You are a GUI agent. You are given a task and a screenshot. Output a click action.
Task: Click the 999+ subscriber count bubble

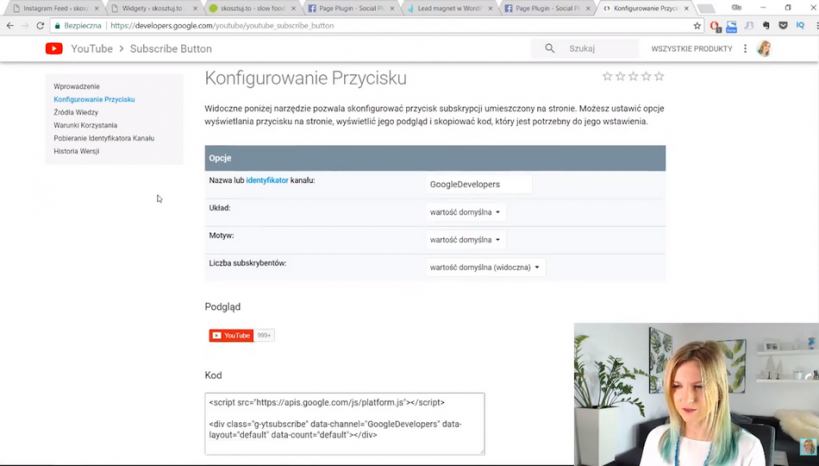click(x=264, y=335)
